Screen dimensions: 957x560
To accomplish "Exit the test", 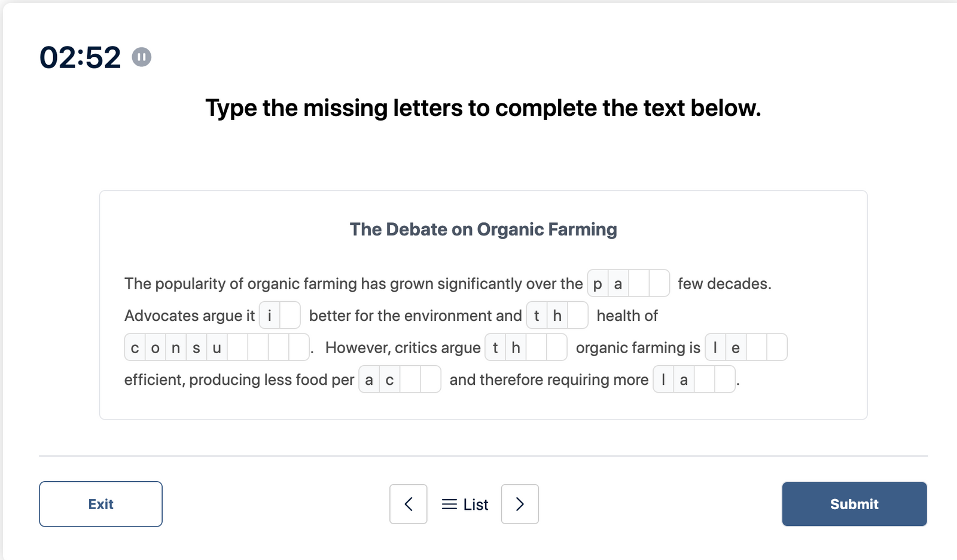I will [100, 504].
